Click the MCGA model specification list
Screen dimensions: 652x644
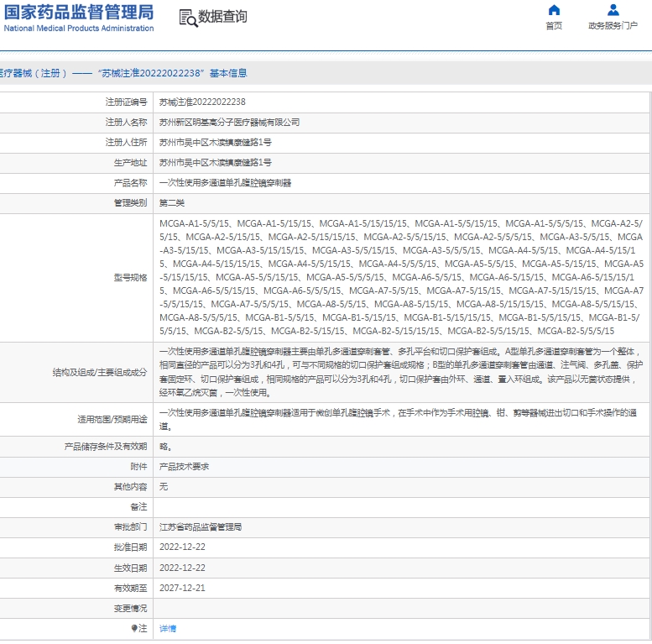coord(401,277)
